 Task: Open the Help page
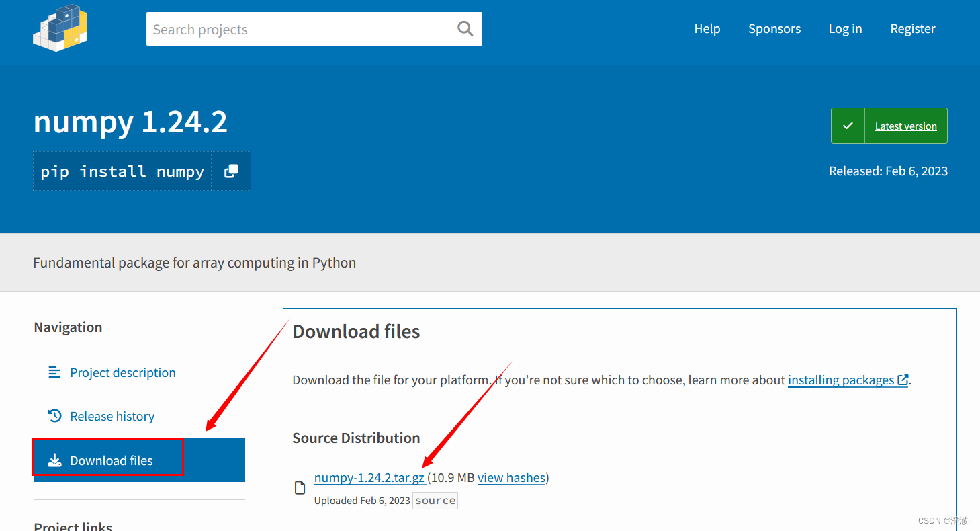[707, 28]
